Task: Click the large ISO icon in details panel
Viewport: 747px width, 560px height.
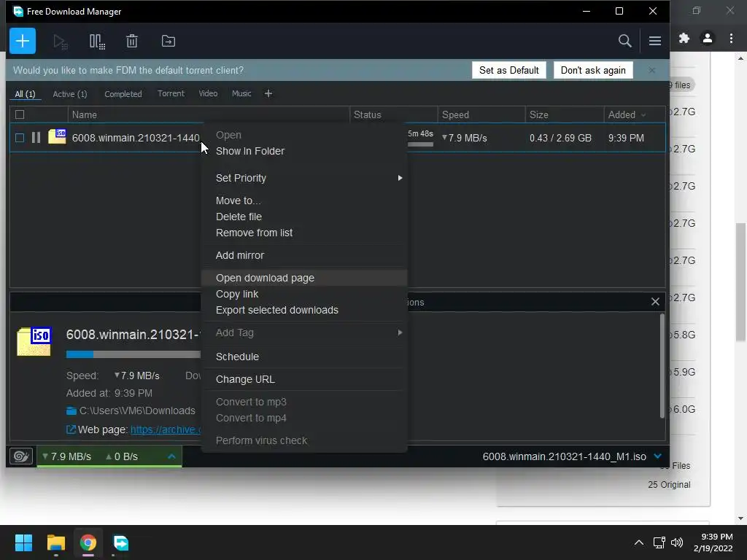Action: tap(34, 341)
